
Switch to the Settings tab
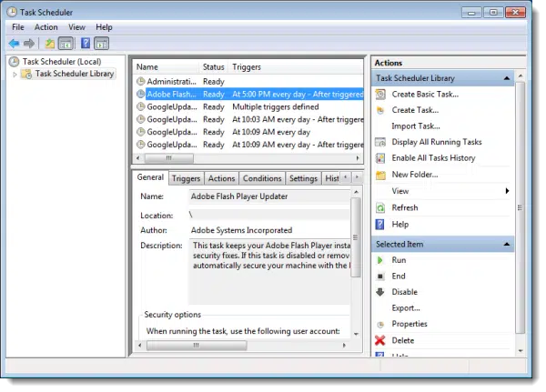coord(303,178)
